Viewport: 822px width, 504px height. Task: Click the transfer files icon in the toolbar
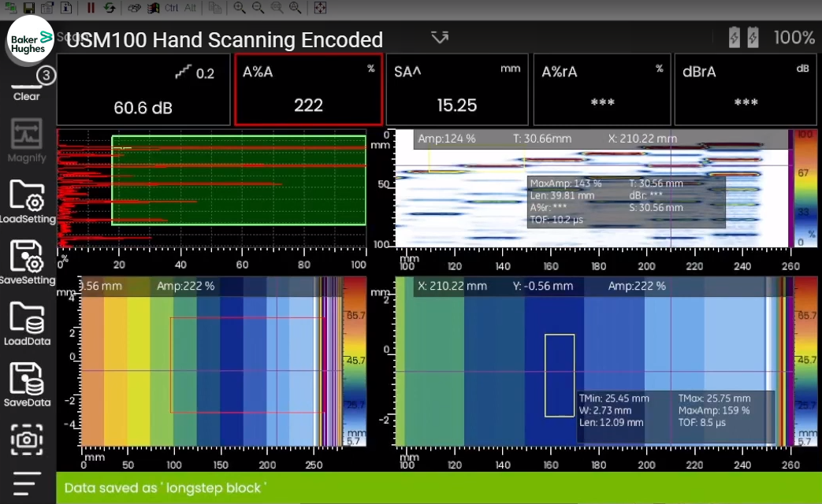click(x=134, y=7)
